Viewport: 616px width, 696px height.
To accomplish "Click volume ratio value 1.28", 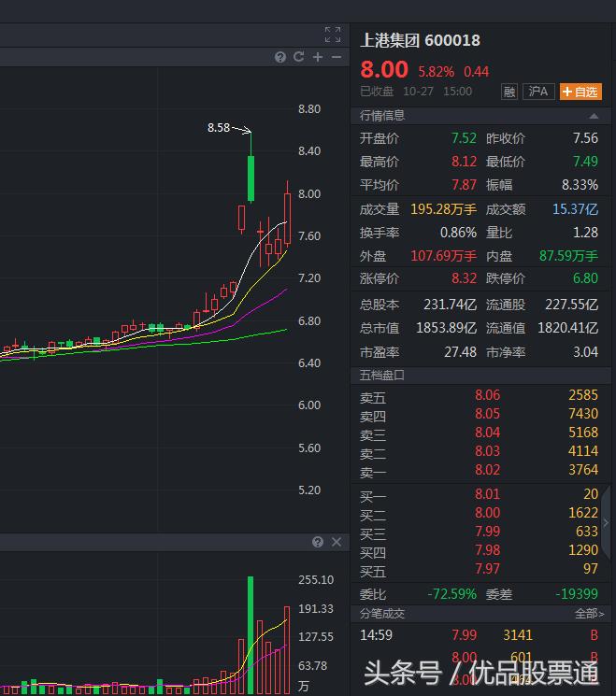I will (585, 232).
